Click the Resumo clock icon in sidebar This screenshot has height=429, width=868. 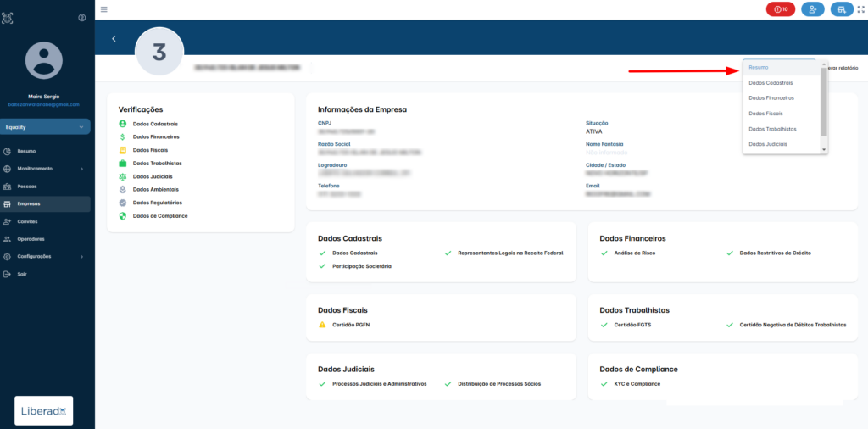7,151
